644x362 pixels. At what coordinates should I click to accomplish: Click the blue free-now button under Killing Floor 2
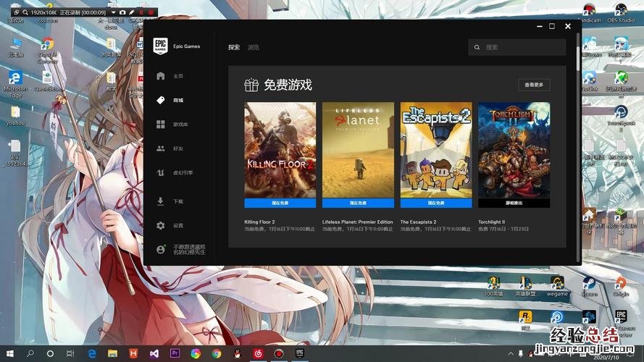point(280,203)
